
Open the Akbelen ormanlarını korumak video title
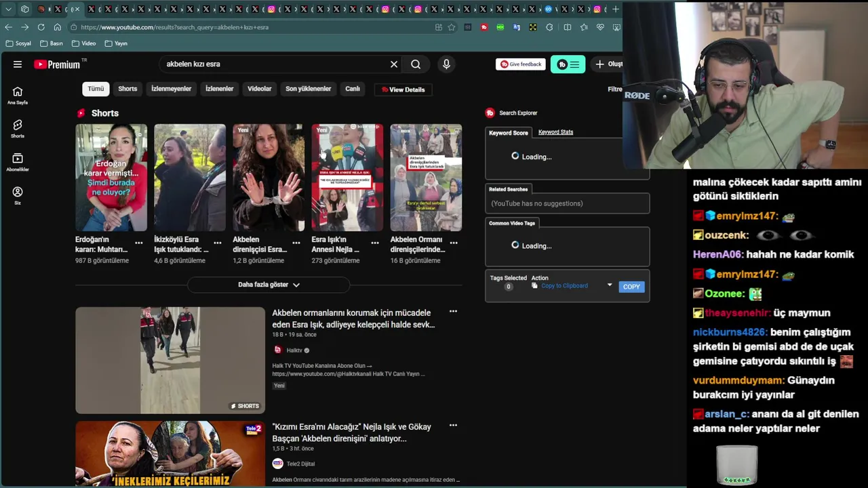click(353, 319)
